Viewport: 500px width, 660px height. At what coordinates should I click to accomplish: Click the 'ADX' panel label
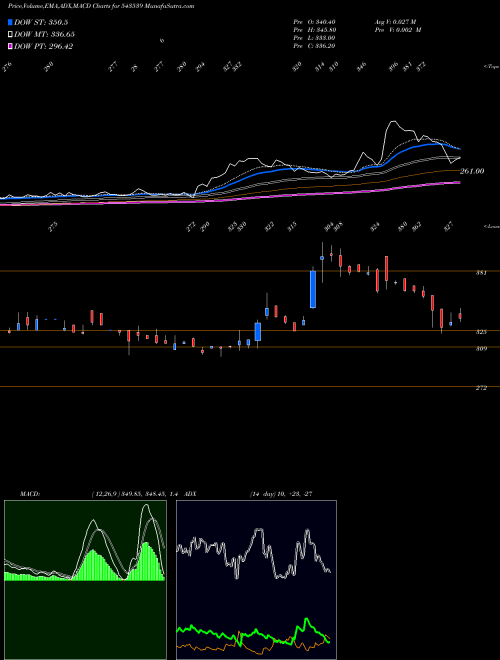[x=190, y=494]
